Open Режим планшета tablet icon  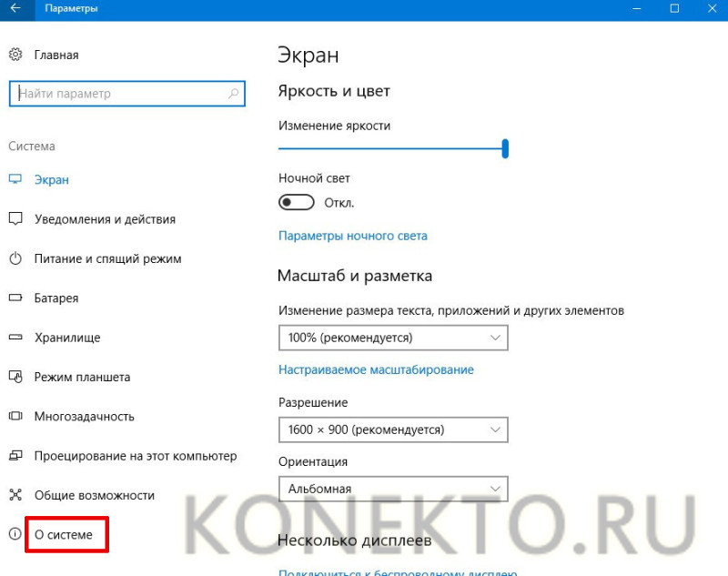point(15,377)
